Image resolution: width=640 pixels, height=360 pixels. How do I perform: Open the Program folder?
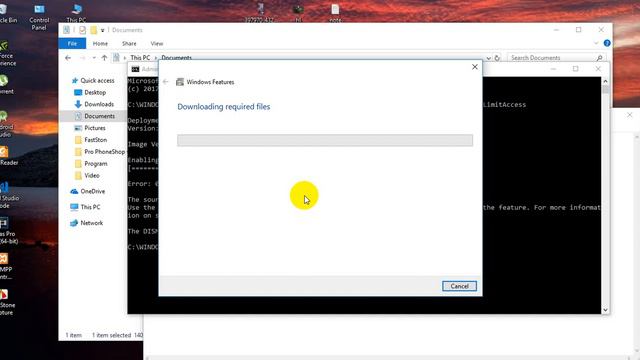(96, 163)
